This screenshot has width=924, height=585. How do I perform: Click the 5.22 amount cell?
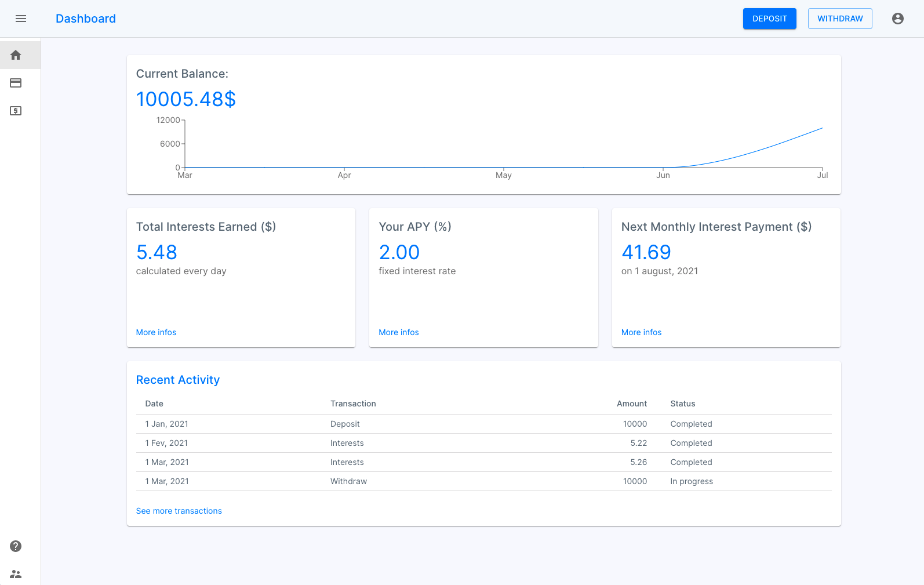click(639, 443)
